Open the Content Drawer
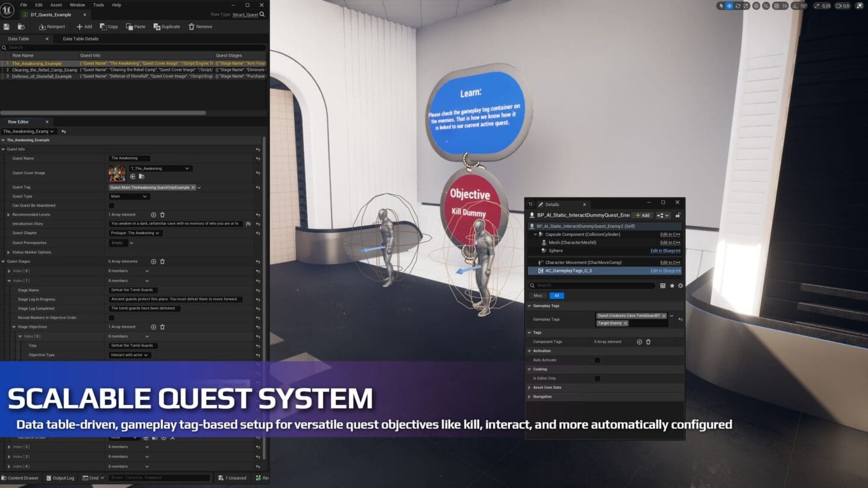Screen dimensions: 868x488 [x=20, y=478]
